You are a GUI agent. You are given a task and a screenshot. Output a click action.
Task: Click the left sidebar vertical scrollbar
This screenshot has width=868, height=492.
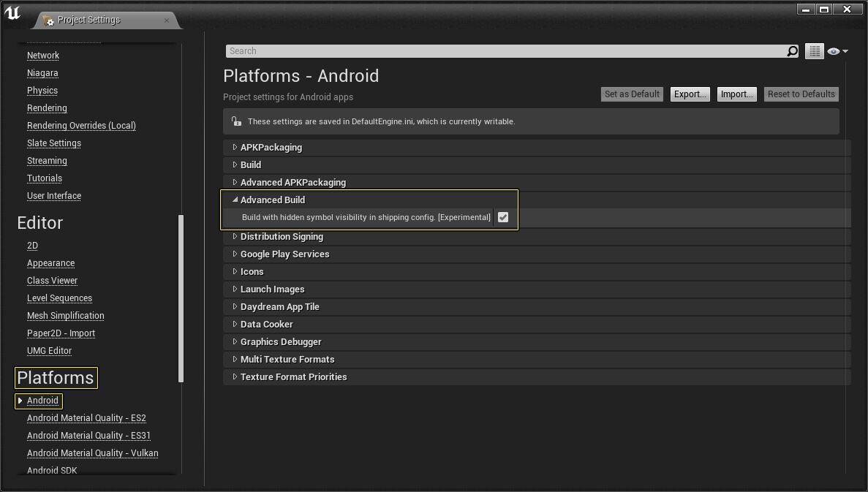(181, 298)
